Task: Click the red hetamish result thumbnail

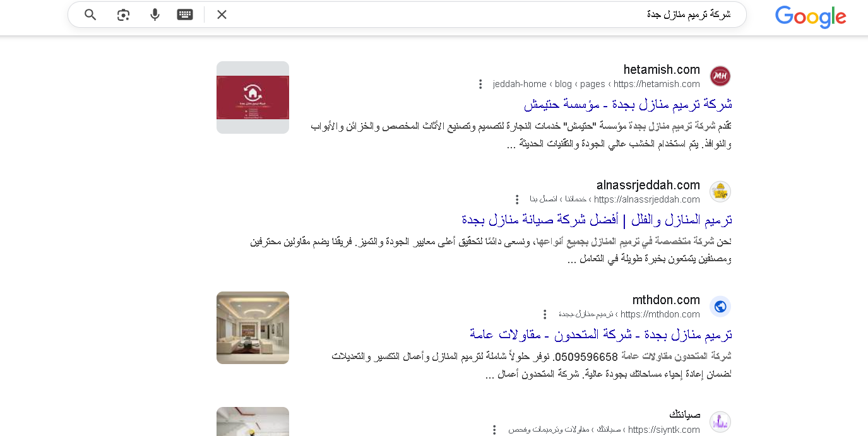Action: (x=253, y=97)
